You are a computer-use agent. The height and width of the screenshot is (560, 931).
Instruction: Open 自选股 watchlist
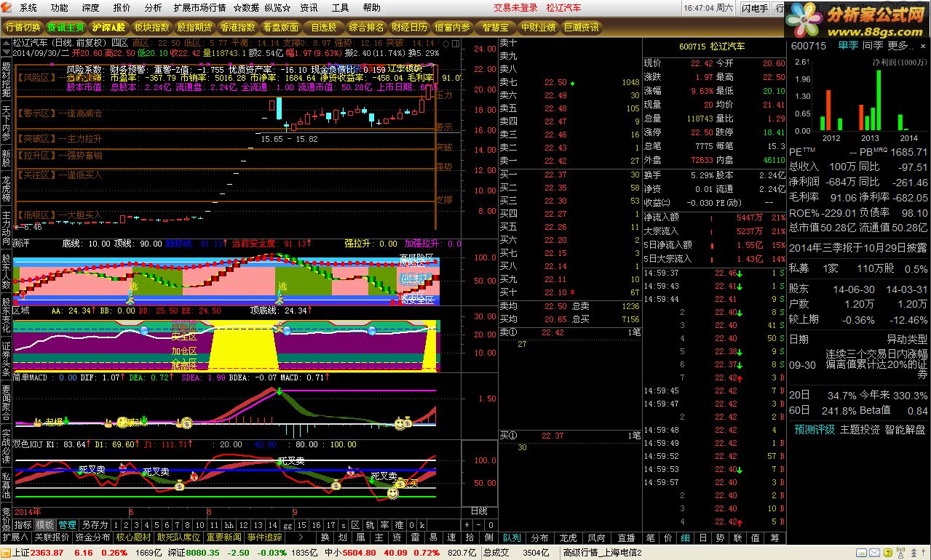coord(323,27)
